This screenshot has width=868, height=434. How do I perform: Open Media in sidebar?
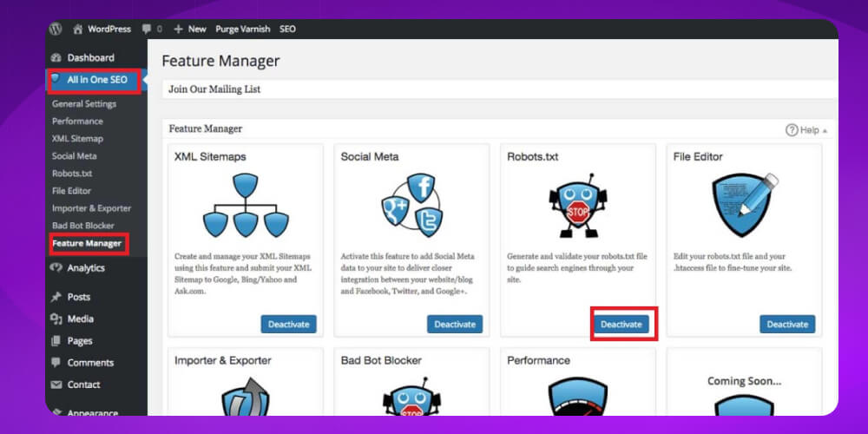pos(80,319)
